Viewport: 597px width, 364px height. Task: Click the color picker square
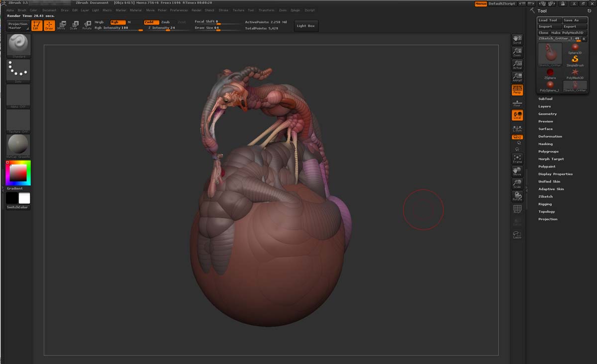tap(18, 173)
